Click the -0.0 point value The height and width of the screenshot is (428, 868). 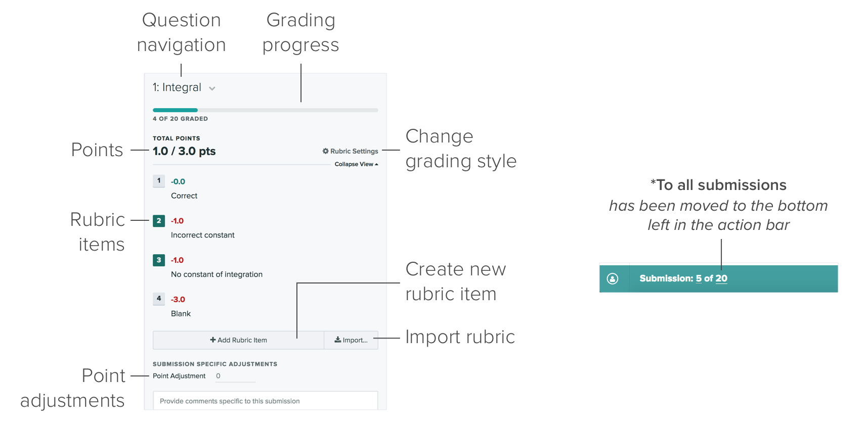pyautogui.click(x=178, y=181)
